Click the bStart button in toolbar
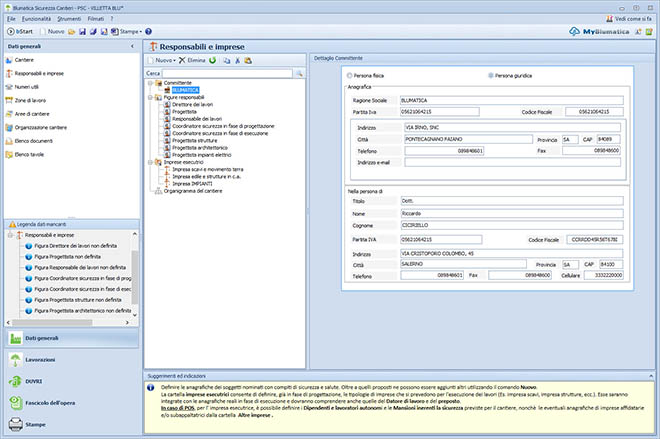Image resolution: width=660 pixels, height=439 pixels. [x=20, y=32]
